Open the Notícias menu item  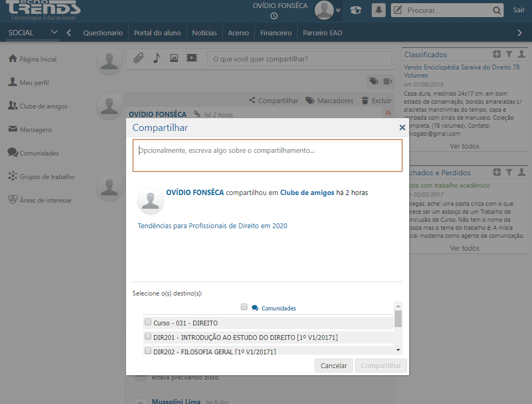[204, 33]
